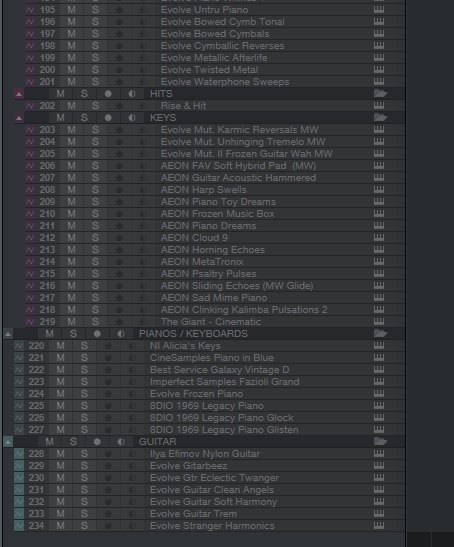The width and height of the screenshot is (454, 547).
Task: Click the instrument icon on AEON Harp Swells
Action: tap(379, 190)
